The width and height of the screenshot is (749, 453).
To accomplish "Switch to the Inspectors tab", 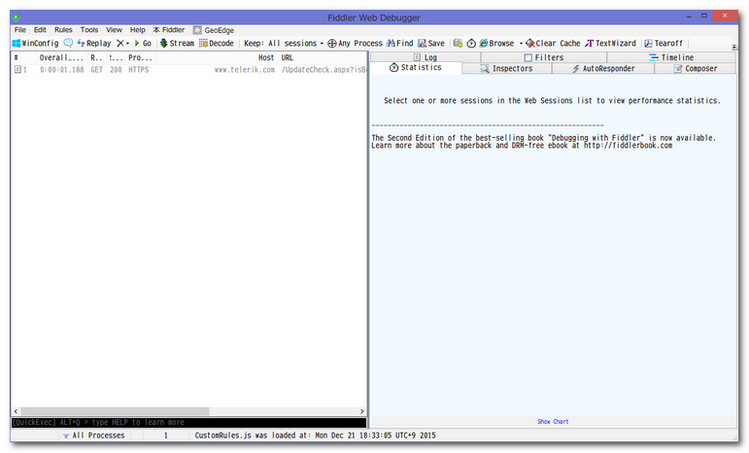I will pyautogui.click(x=506, y=68).
